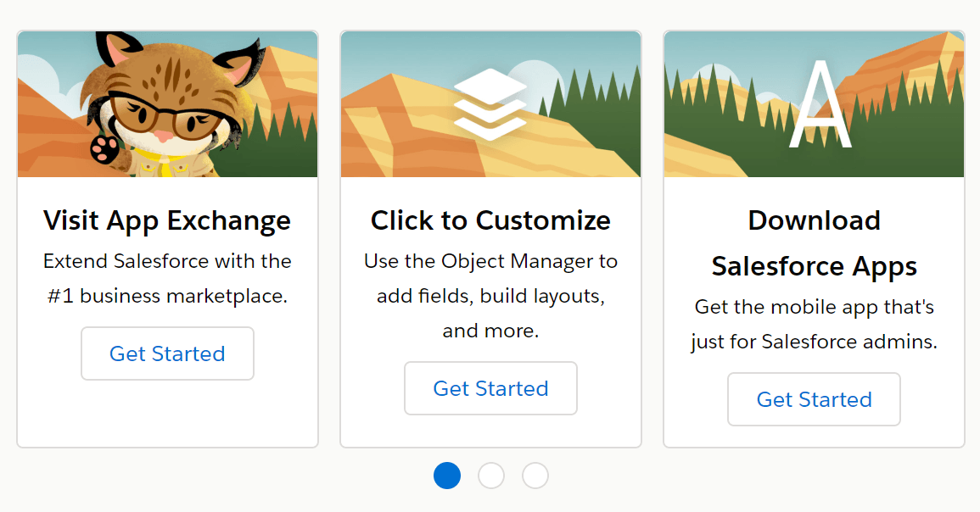Select the third carousel dot
980x512 pixels.
[x=535, y=476]
